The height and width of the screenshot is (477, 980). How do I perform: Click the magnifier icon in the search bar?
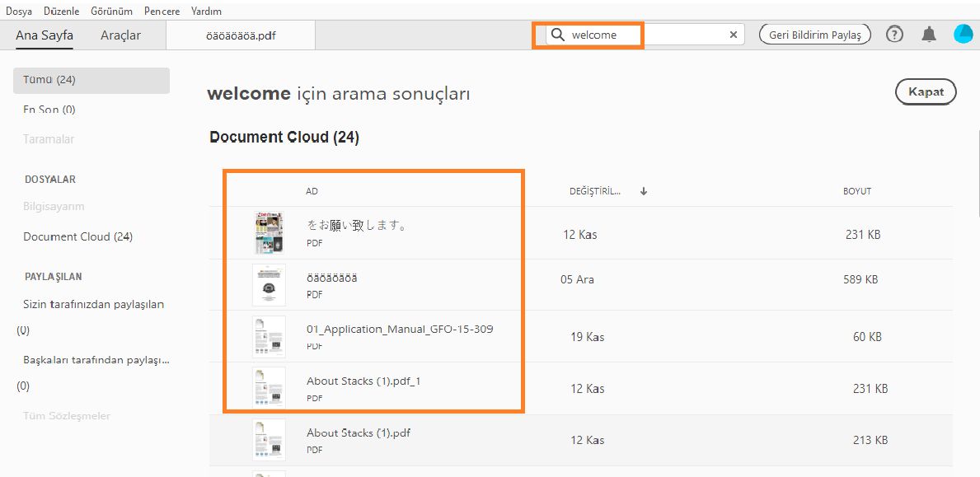point(557,35)
